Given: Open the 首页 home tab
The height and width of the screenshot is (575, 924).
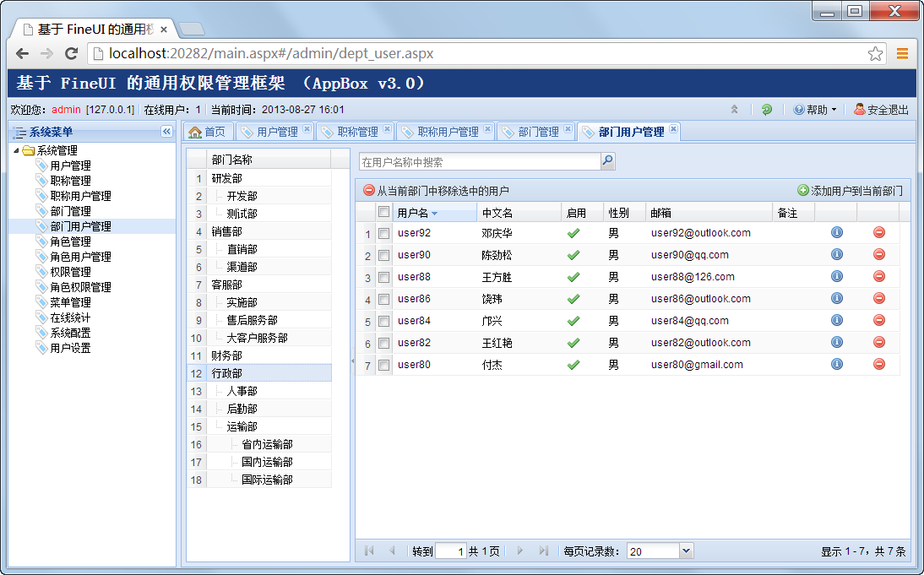Looking at the screenshot, I should tap(208, 132).
